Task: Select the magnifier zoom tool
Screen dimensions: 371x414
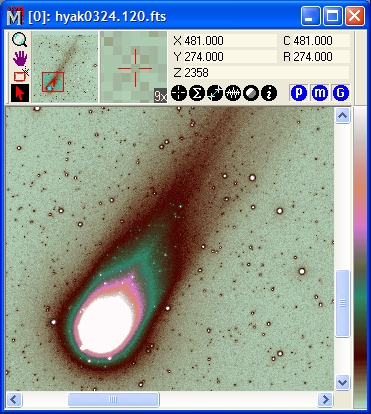Action: 20,40
